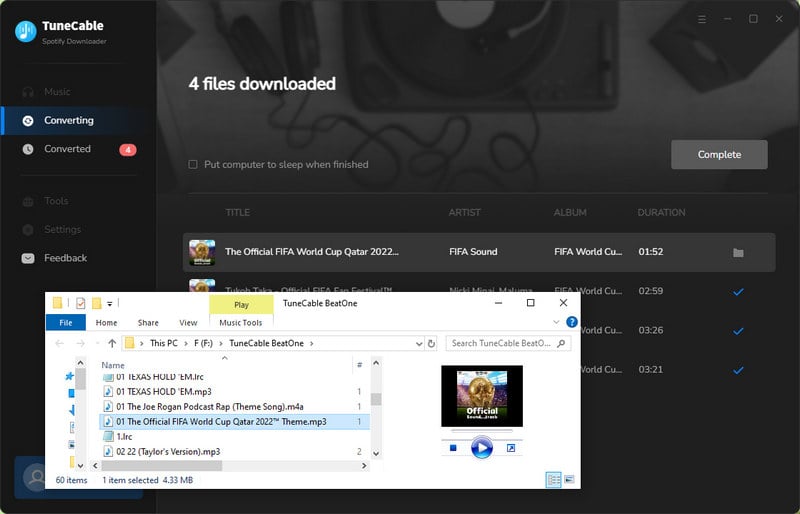The image size is (800, 514).
Task: Click F (F:) breadcrumb in address bar
Action: coord(203,344)
